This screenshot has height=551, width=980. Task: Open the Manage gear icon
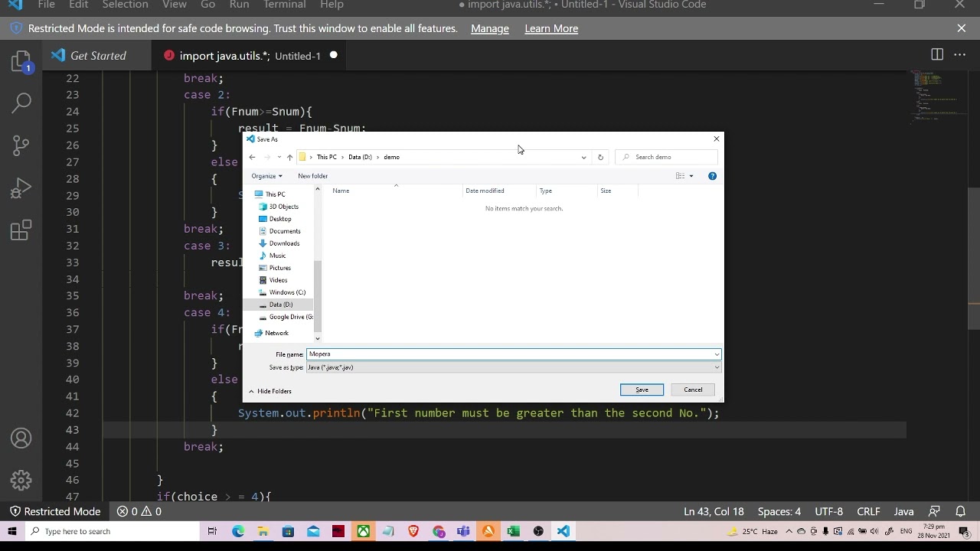tap(21, 480)
